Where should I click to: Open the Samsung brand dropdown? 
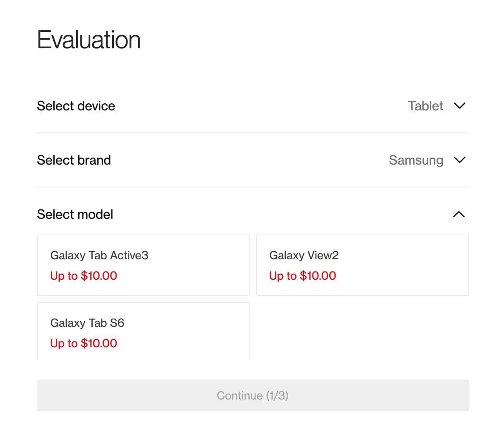[416, 160]
